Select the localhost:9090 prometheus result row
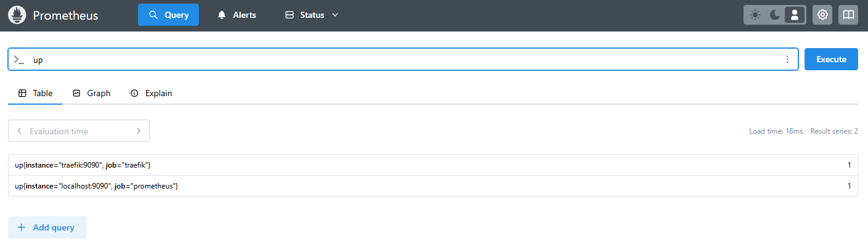The height and width of the screenshot is (244, 868). (x=432, y=186)
